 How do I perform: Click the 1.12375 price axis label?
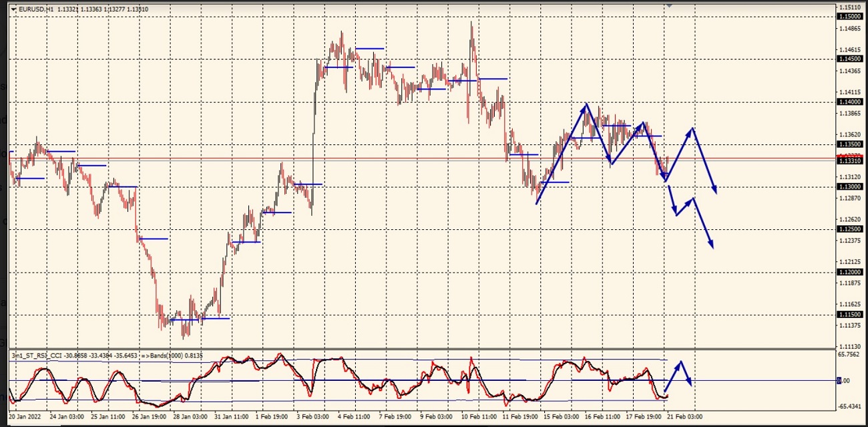click(x=851, y=241)
